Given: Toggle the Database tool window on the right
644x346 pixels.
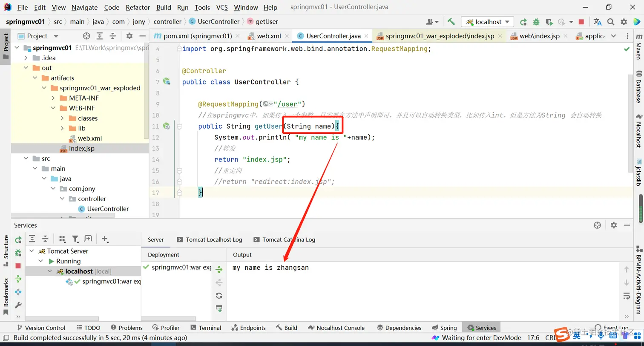Looking at the screenshot, I should pyautogui.click(x=638, y=87).
